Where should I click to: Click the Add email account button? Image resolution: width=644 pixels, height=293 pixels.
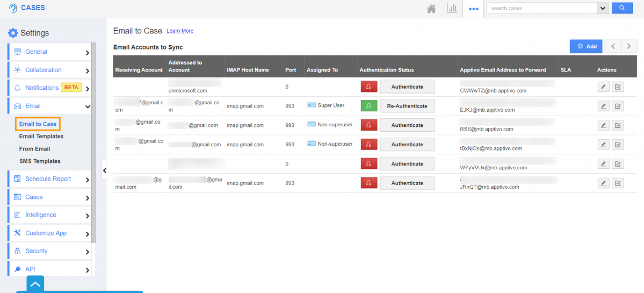586,46
